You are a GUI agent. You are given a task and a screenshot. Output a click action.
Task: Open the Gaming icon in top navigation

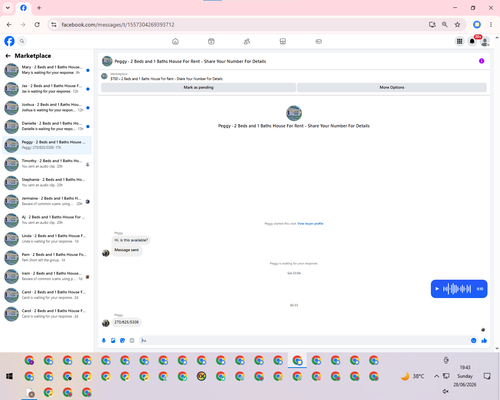pyautogui.click(x=318, y=41)
